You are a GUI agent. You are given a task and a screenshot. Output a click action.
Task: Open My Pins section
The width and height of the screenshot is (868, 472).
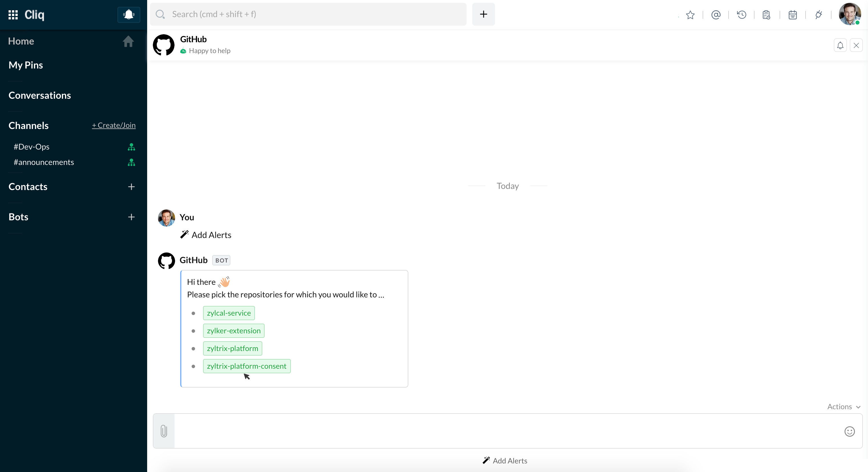(x=26, y=65)
